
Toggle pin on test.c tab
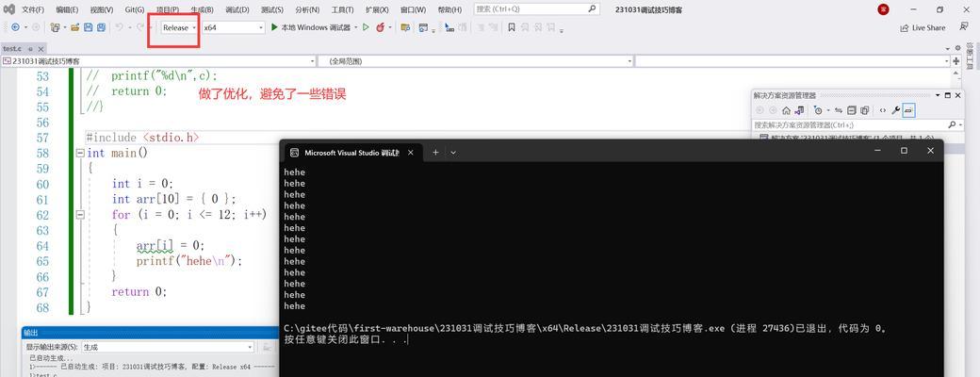29,49
